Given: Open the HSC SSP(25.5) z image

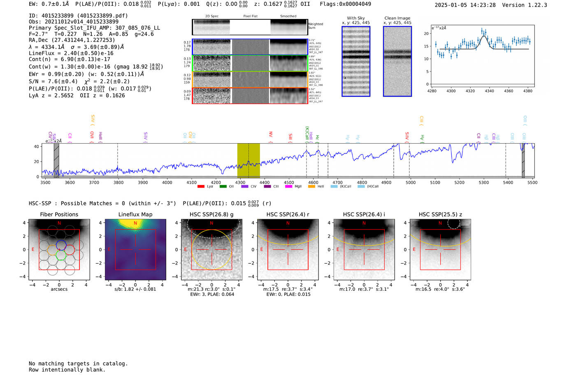Looking at the screenshot, I should coord(440,250).
